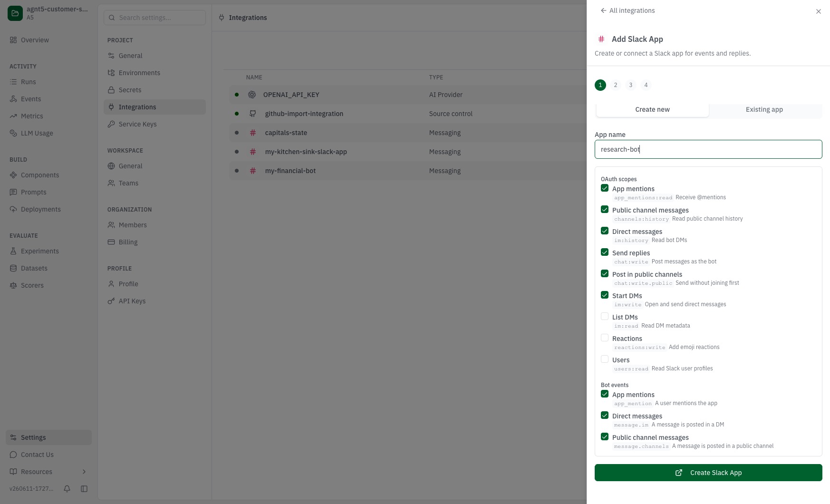Click the Settings sliders icon in sidebar

click(x=13, y=437)
